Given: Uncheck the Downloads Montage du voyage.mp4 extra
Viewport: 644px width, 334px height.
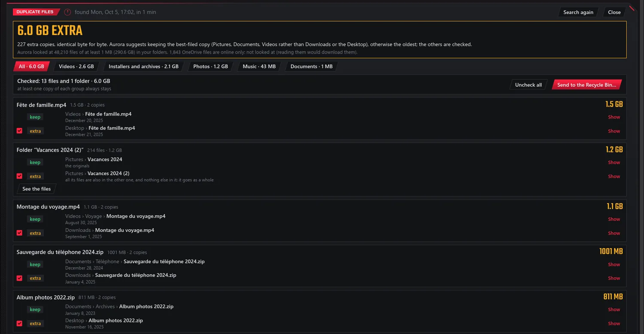Looking at the screenshot, I should click(x=19, y=233).
